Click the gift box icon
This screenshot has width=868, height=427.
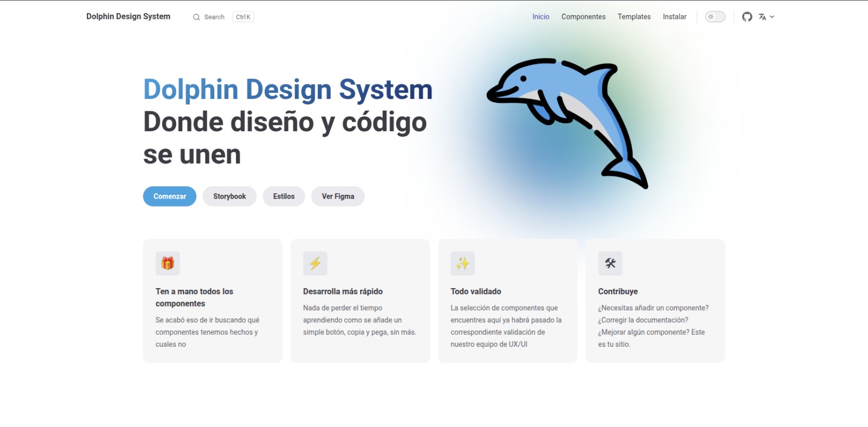(168, 263)
